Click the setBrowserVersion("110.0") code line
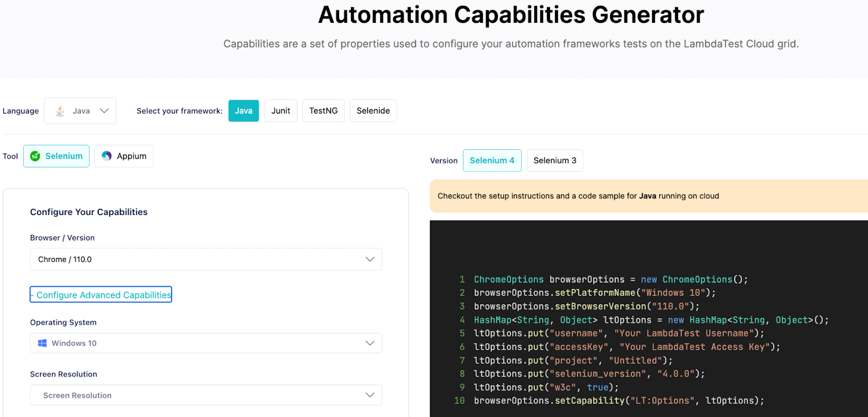868x417 pixels. point(586,306)
